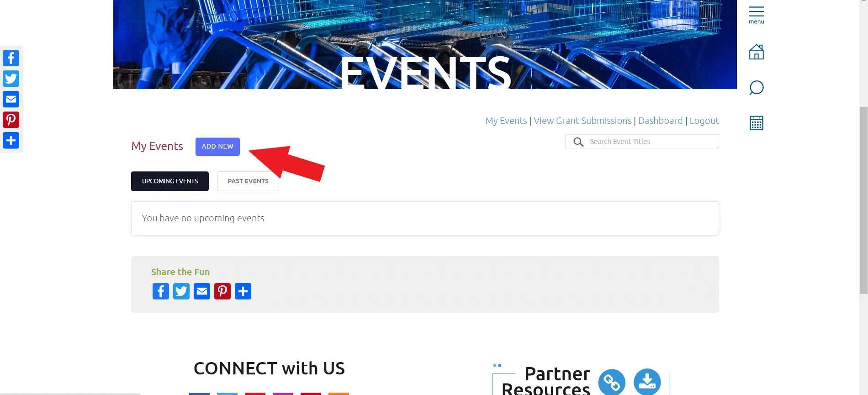Open more share options in left bar
The width and height of the screenshot is (868, 395).
click(x=11, y=140)
